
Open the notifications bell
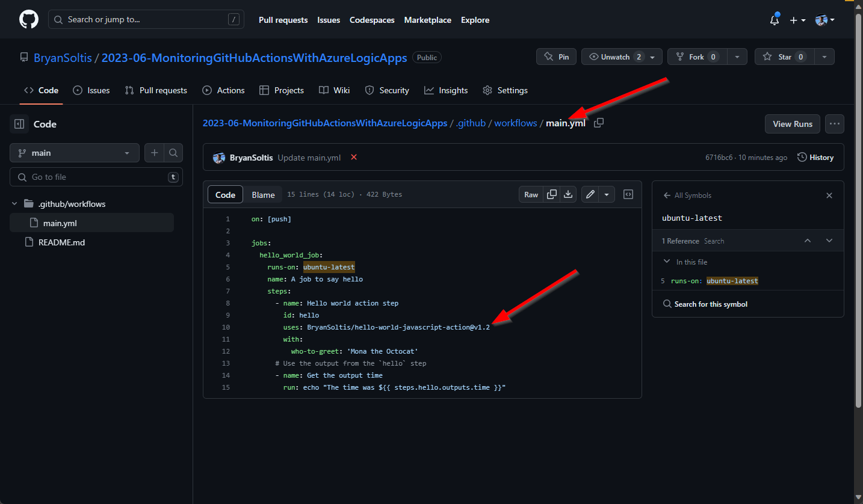(x=775, y=20)
